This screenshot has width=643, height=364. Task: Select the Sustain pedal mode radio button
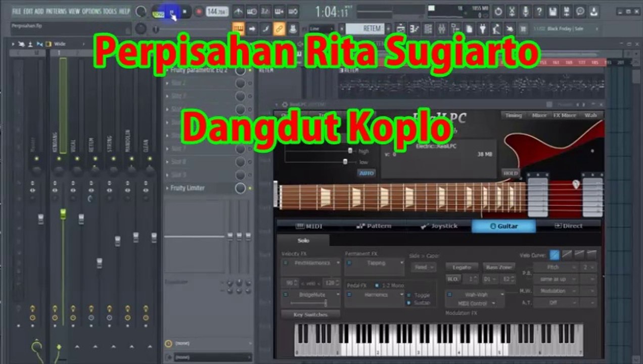coord(409,303)
